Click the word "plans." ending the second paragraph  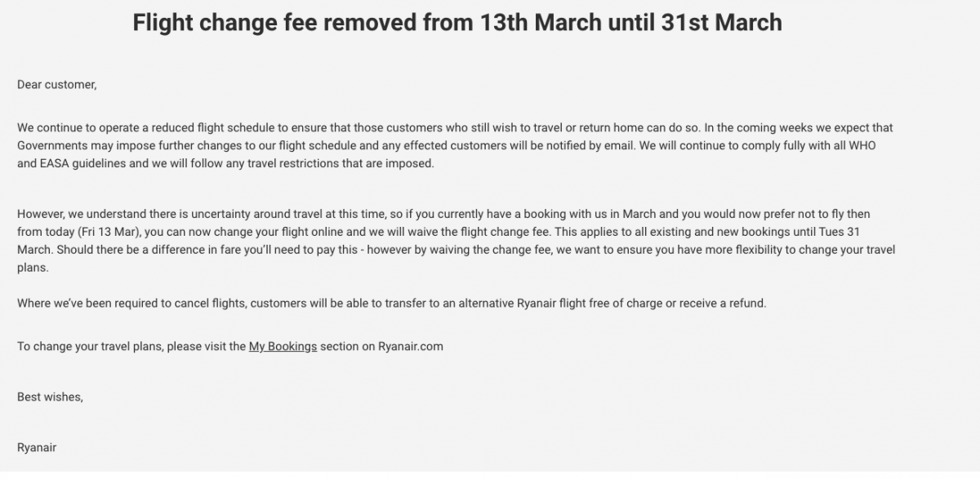(33, 267)
